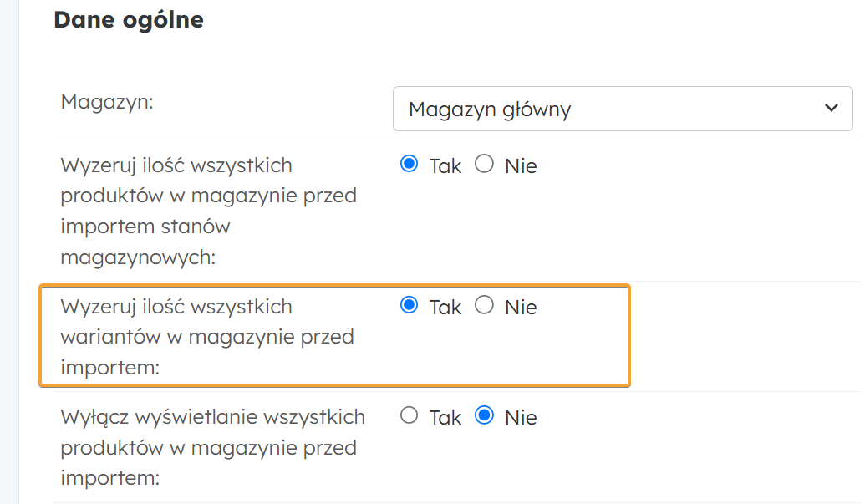Click the 'Nie' text in Wyłącz wyświetlanie row

(521, 418)
